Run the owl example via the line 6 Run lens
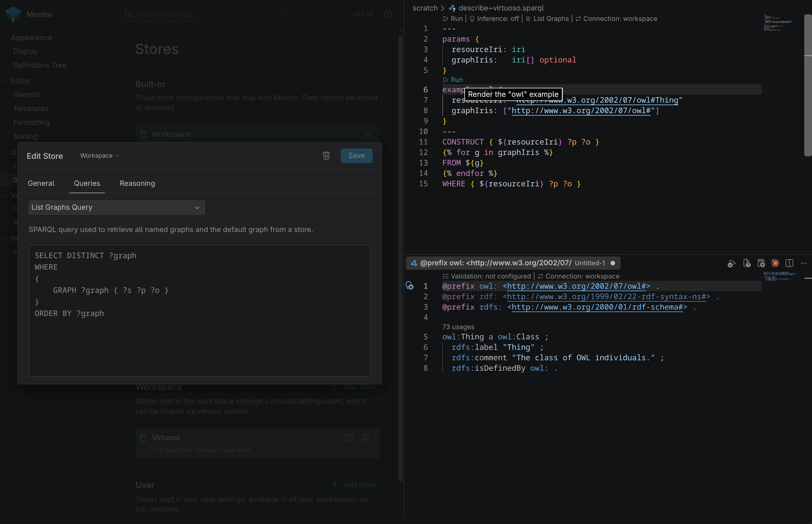This screenshot has height=524, width=812. point(453,80)
